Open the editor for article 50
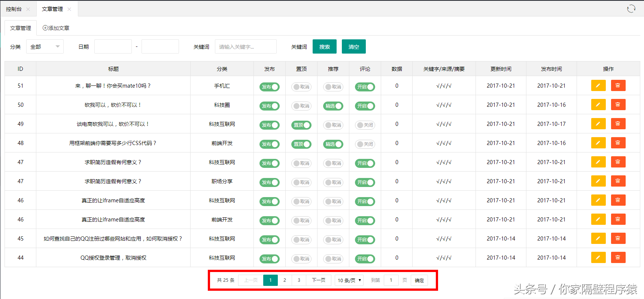This screenshot has width=644, height=299. (598, 105)
